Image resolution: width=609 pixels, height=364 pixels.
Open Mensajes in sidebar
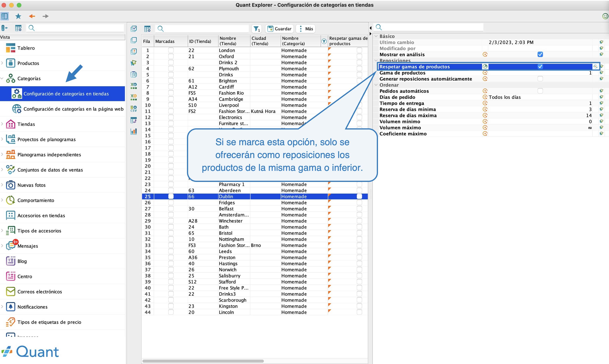(x=63, y=246)
